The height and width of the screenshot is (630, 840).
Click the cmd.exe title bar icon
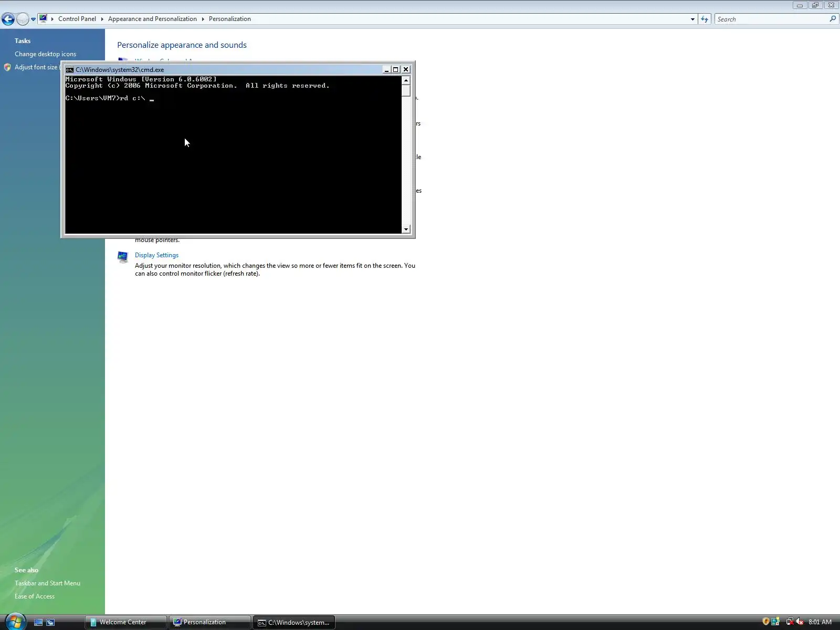(x=69, y=69)
